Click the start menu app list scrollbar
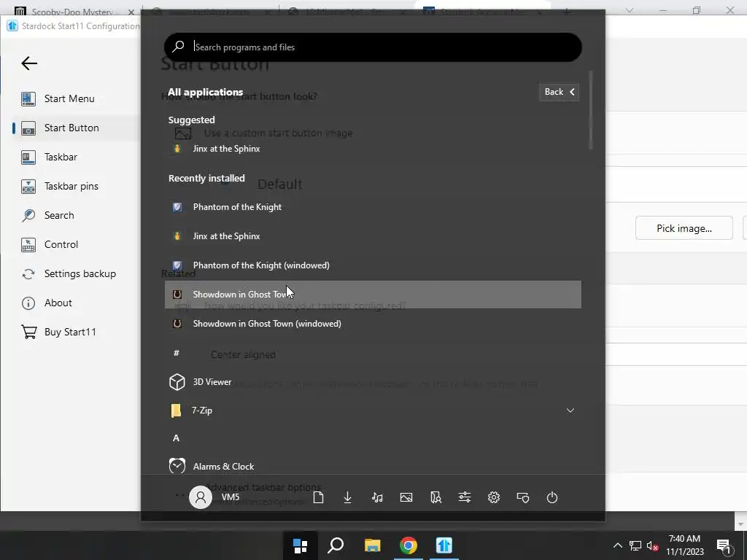The image size is (747, 560). click(x=591, y=111)
